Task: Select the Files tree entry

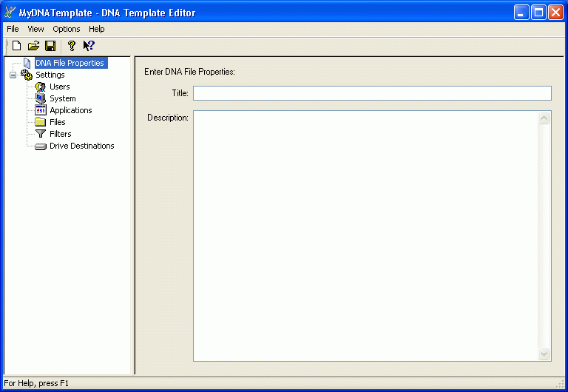Action: pos(57,122)
